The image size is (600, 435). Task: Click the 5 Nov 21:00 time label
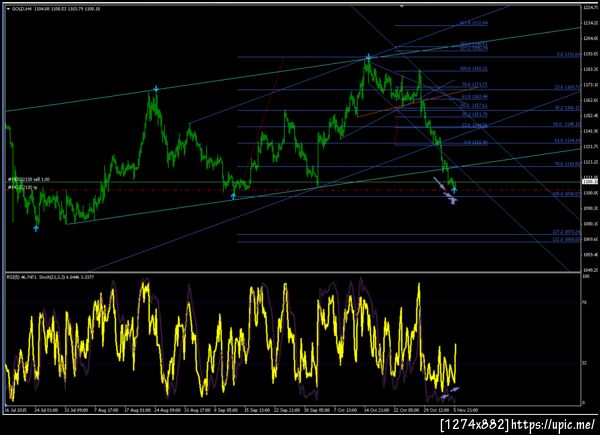coord(466,410)
